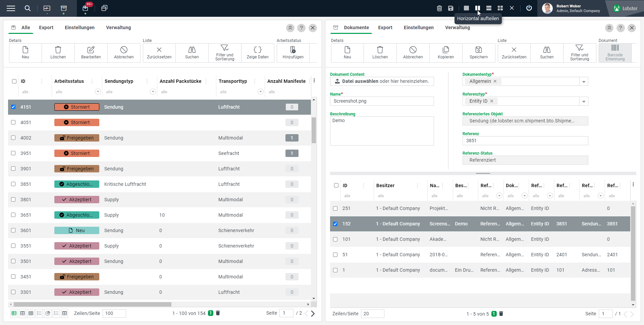Select the pie chart view icon in left footer
The image size is (644, 325).
pyautogui.click(x=48, y=313)
